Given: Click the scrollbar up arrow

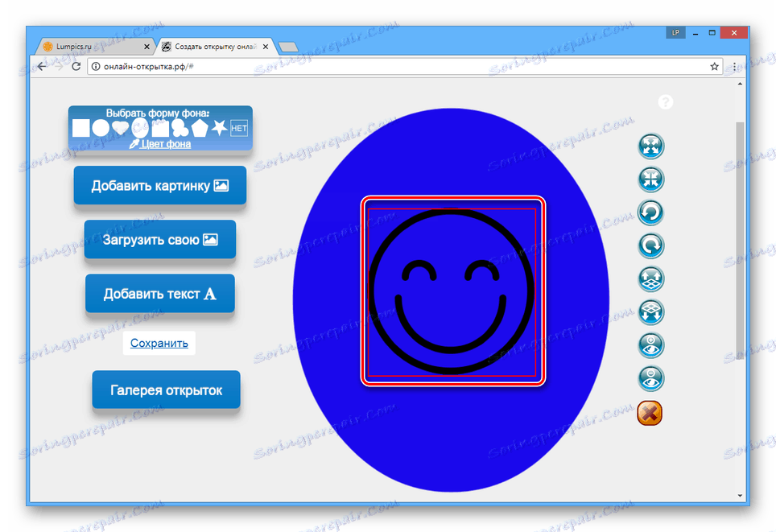Looking at the screenshot, I should coord(740,84).
